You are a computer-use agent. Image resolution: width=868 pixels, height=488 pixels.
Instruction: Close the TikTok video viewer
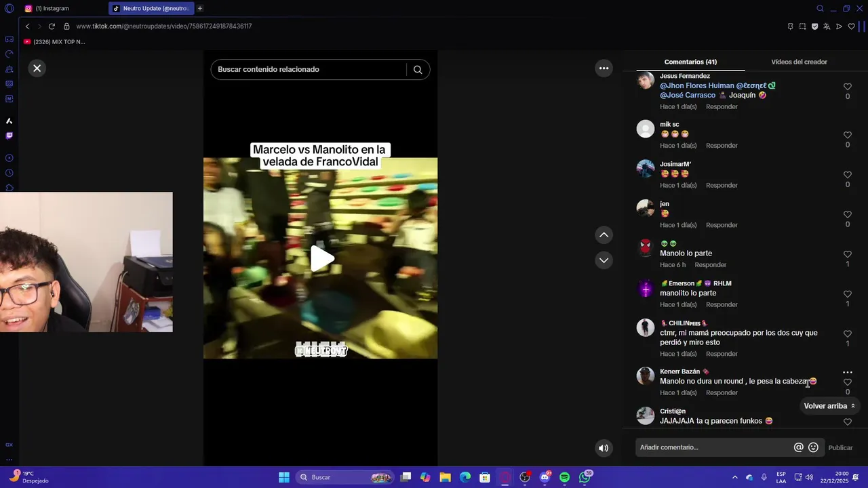pyautogui.click(x=37, y=68)
